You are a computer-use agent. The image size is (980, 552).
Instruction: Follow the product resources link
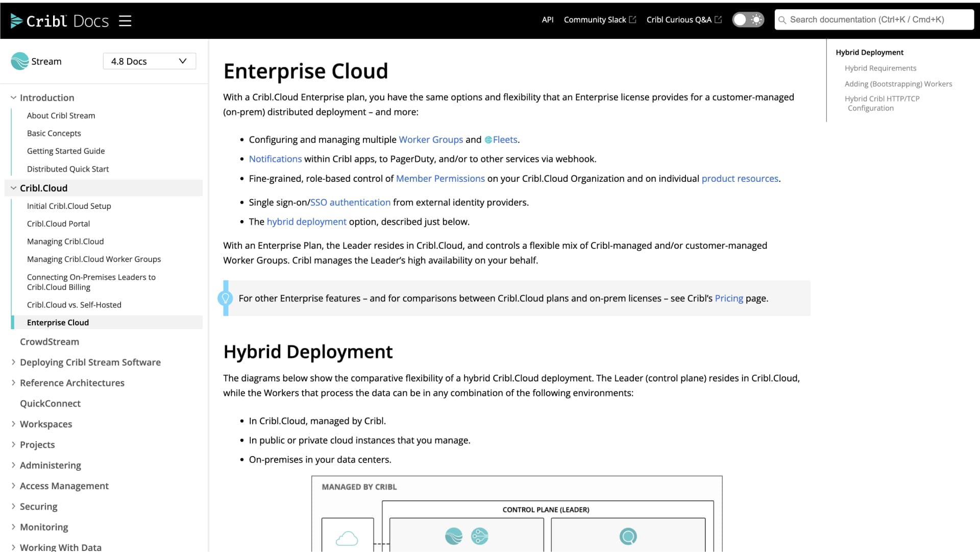(740, 178)
